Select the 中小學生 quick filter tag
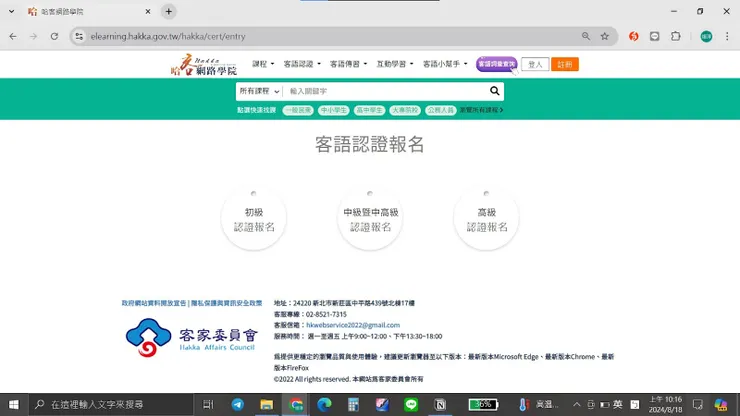Screen dimensions: 740x416 pos(333,110)
